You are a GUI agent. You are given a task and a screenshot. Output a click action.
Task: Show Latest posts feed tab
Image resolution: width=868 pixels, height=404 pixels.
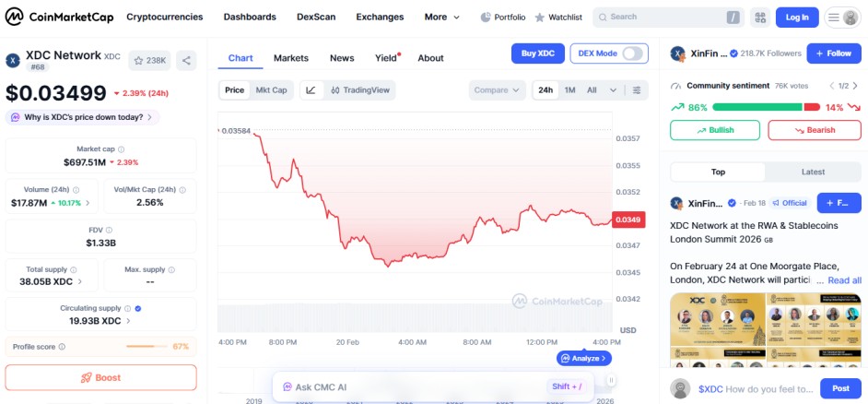(814, 172)
